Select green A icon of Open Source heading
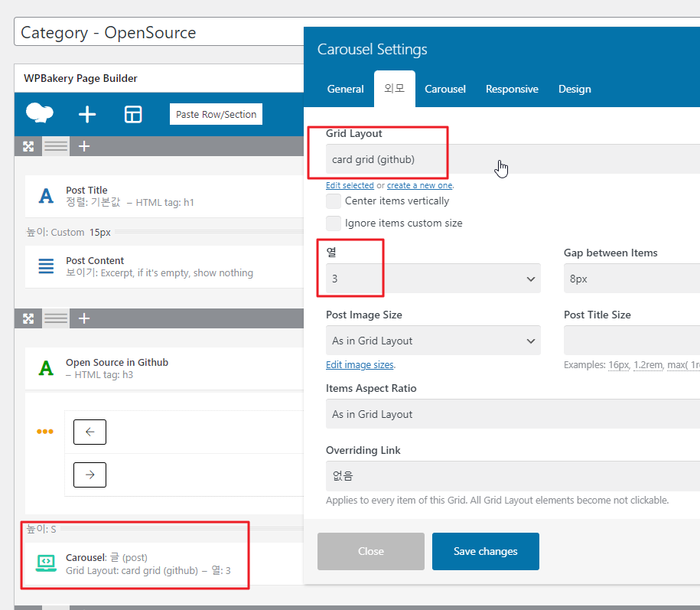This screenshot has width=700, height=610. tap(46, 368)
